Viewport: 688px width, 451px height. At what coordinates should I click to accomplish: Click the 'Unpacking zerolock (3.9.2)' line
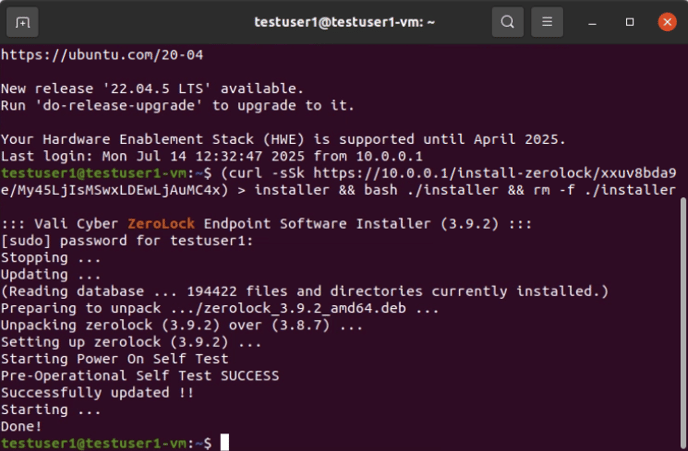click(182, 326)
